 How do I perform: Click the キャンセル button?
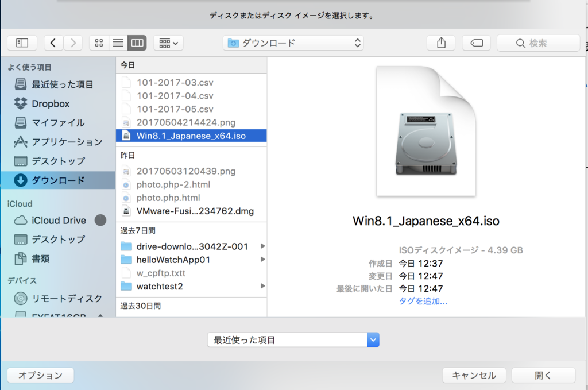(x=474, y=376)
